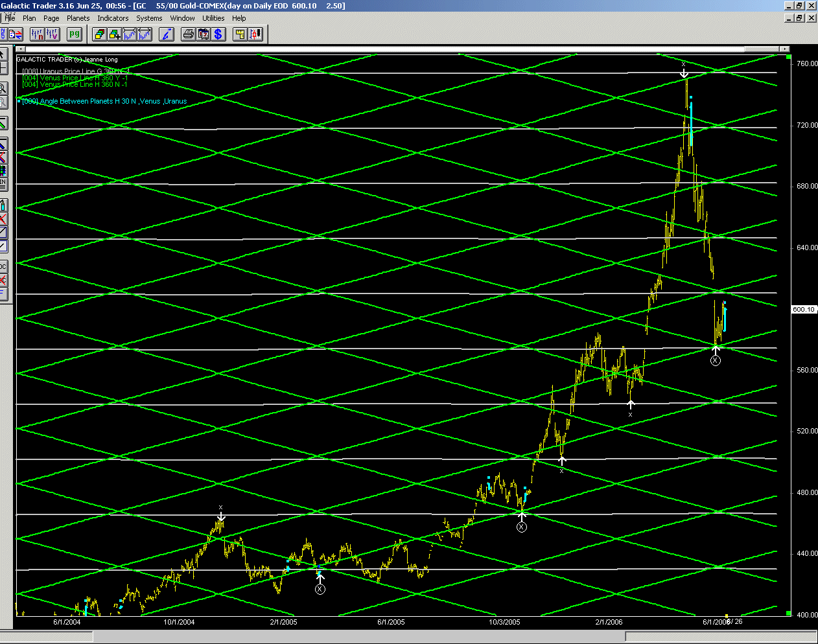
Task: Click the green square at chart bottom-right corner
Action: [x=788, y=613]
